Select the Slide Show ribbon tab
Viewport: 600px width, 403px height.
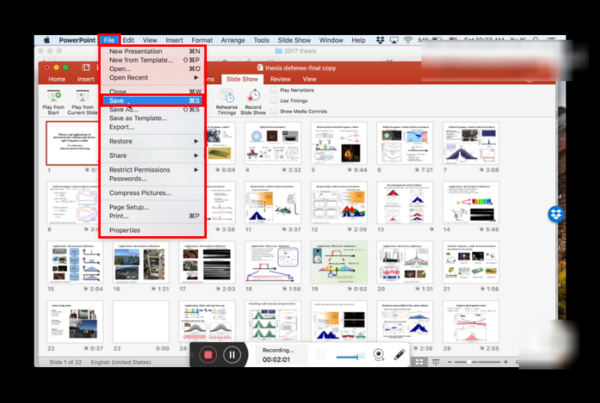coord(242,79)
